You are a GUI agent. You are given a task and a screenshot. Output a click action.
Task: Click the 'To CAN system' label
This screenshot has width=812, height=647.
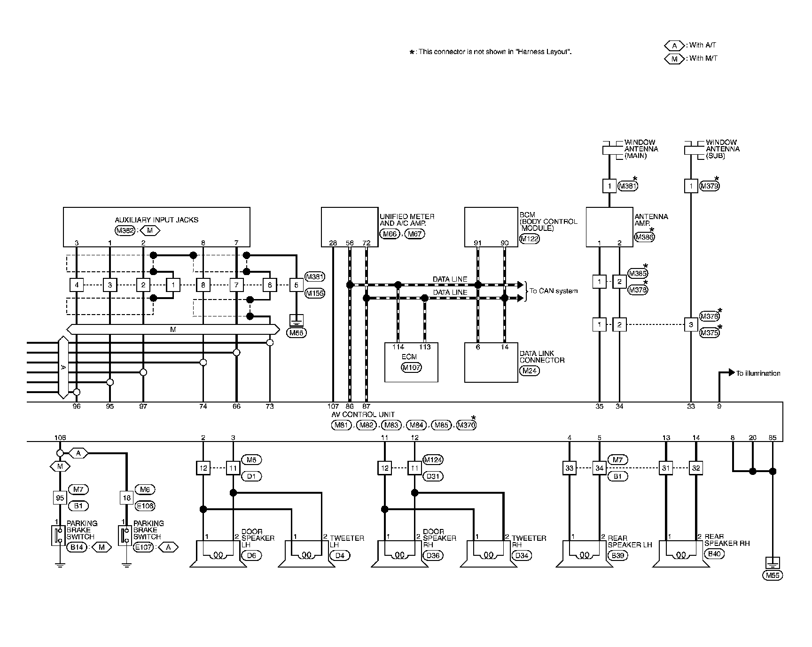[554, 291]
